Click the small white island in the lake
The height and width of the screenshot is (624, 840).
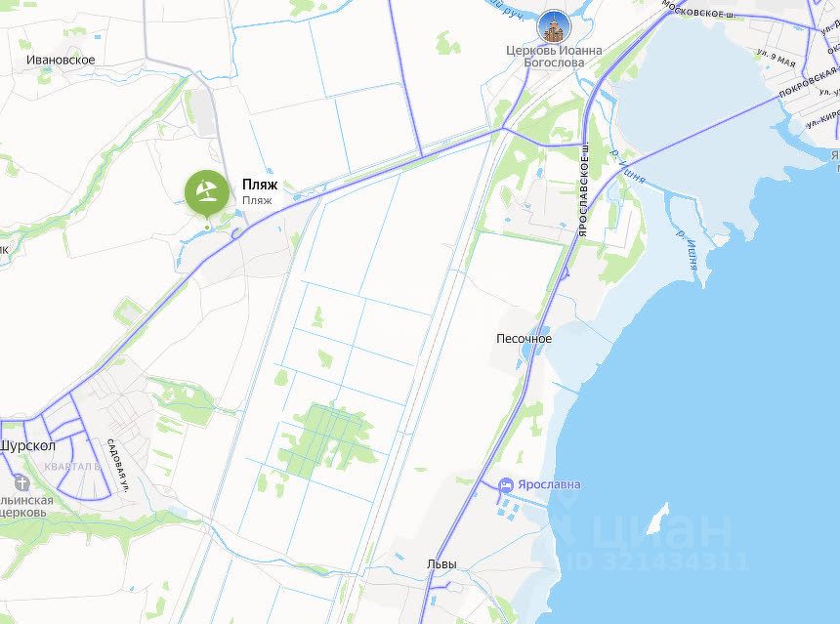pyautogui.click(x=658, y=518)
